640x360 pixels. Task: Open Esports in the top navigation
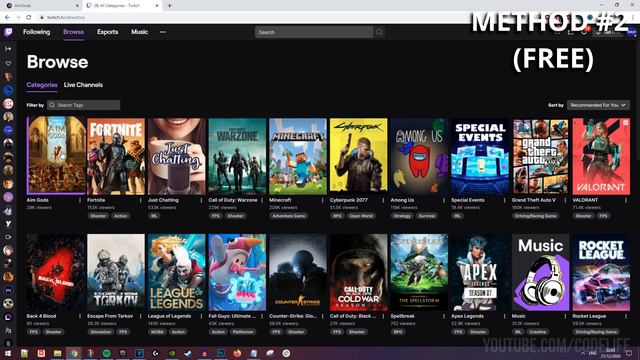[x=108, y=32]
